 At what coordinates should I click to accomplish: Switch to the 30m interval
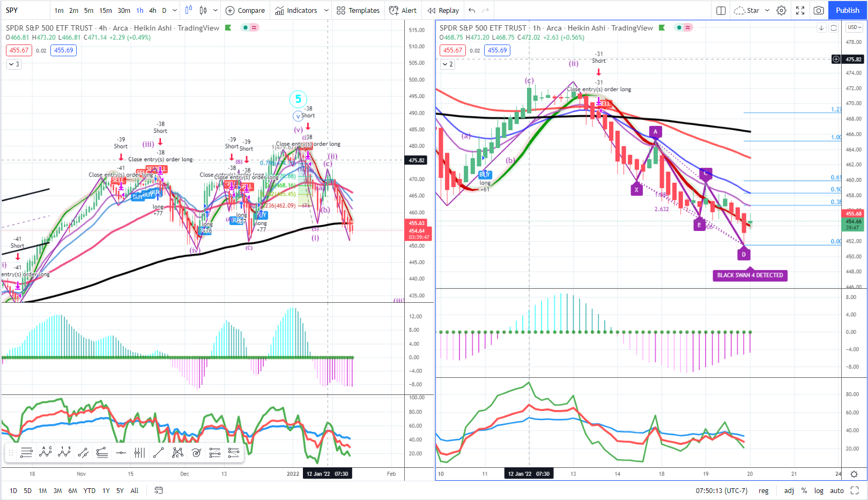[124, 10]
